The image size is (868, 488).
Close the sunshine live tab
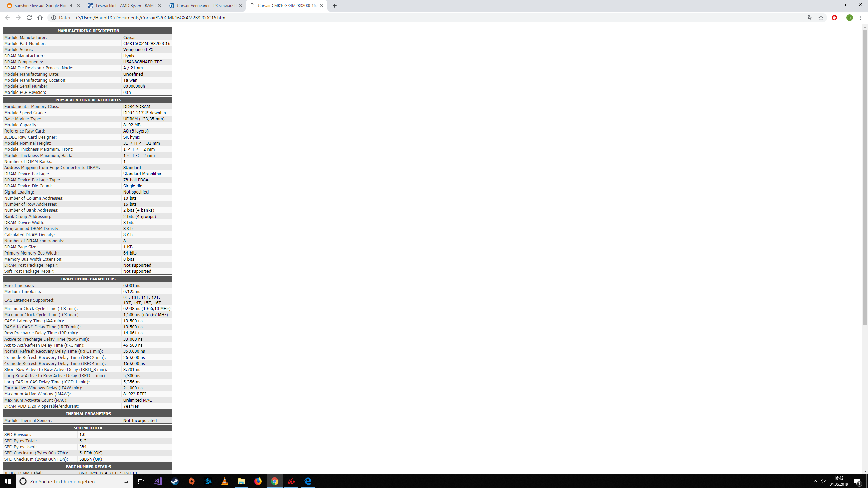79,6
